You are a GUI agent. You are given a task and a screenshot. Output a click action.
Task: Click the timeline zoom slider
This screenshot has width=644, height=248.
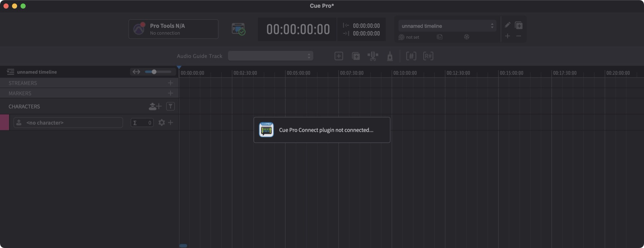(x=158, y=72)
